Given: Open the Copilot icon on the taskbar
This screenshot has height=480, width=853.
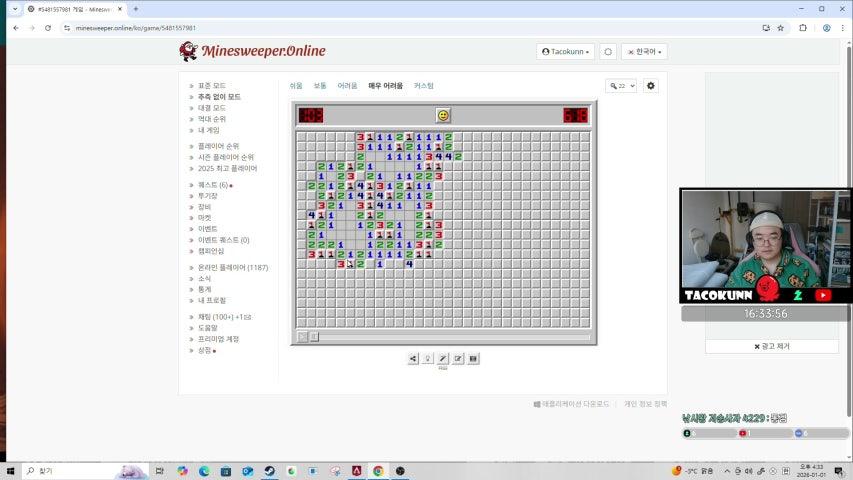Looking at the screenshot, I should click(x=182, y=471).
